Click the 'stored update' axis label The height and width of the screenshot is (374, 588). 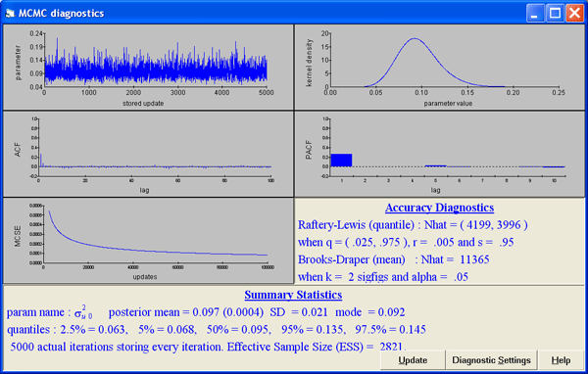tap(143, 104)
